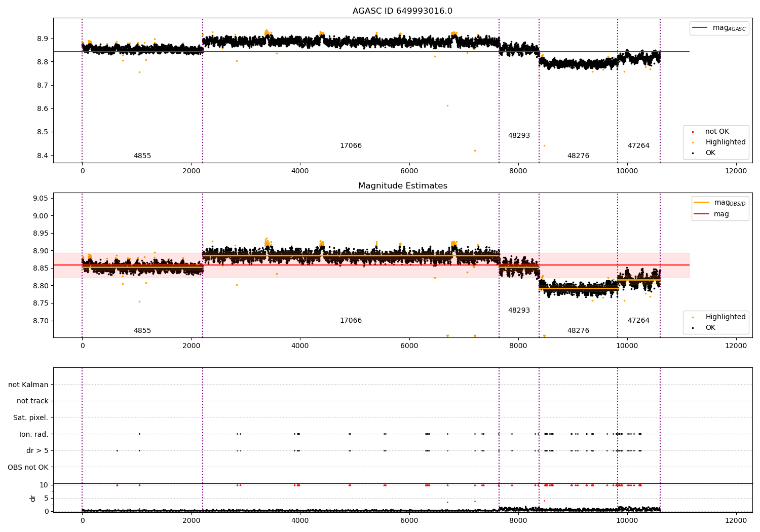
Task: Click the 'Ion. rad.' row label
Action: [x=34, y=434]
